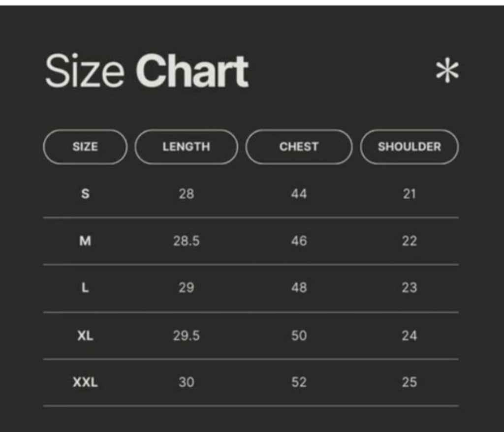This screenshot has height=432, width=504.
Task: Select the LENGTH column header pill
Action: click(187, 147)
